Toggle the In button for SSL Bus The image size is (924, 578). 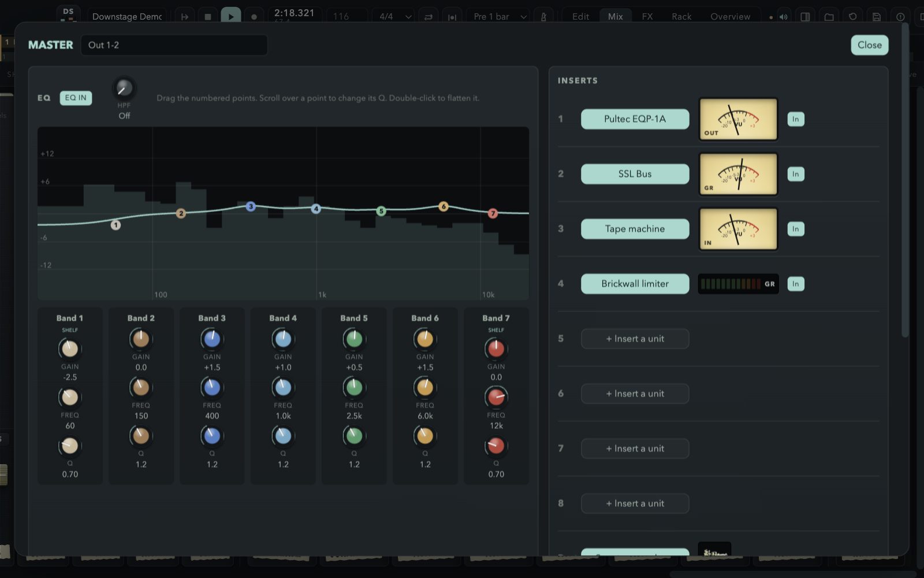795,174
